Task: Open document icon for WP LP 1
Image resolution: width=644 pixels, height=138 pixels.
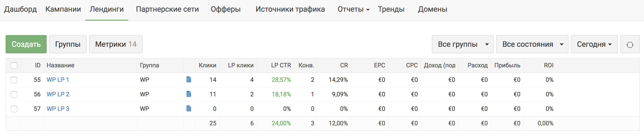Action: [189, 80]
